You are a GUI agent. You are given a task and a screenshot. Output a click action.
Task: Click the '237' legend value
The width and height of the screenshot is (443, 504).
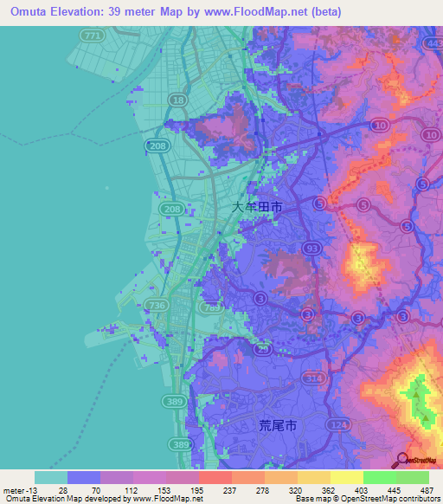click(x=229, y=491)
